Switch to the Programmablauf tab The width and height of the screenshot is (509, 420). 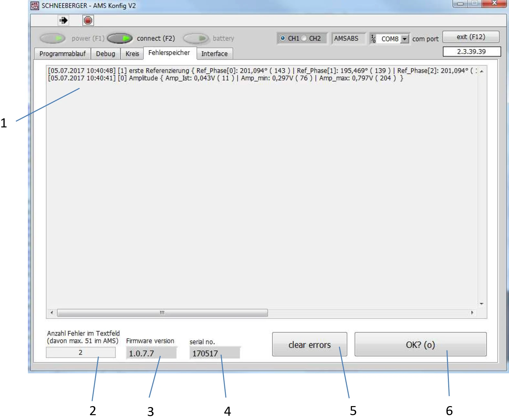click(x=62, y=54)
